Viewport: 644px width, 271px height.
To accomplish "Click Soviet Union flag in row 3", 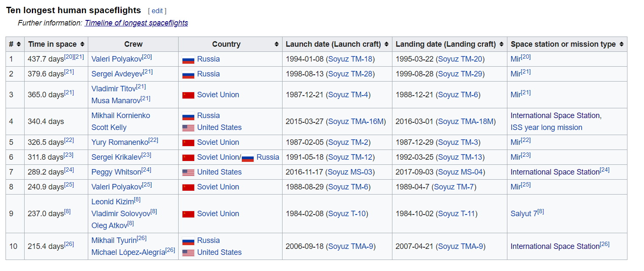I will pyautogui.click(x=188, y=95).
